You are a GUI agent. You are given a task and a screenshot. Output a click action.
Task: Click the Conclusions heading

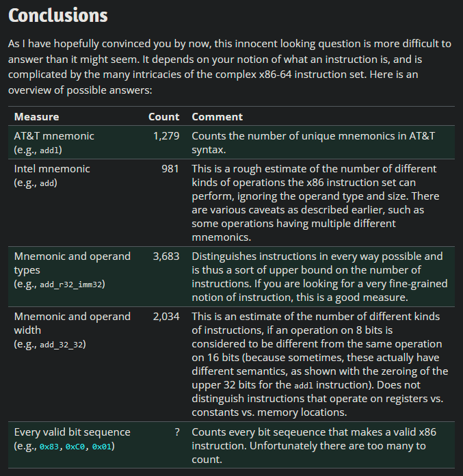click(58, 16)
